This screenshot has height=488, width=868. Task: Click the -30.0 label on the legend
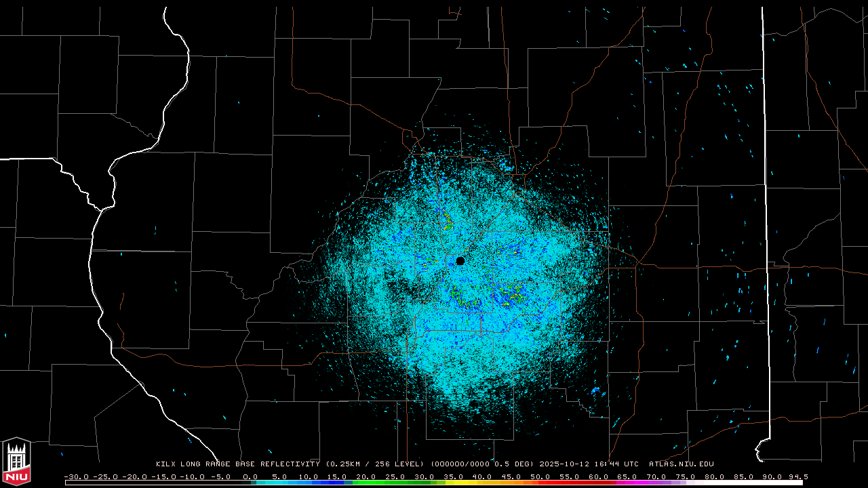[75, 476]
